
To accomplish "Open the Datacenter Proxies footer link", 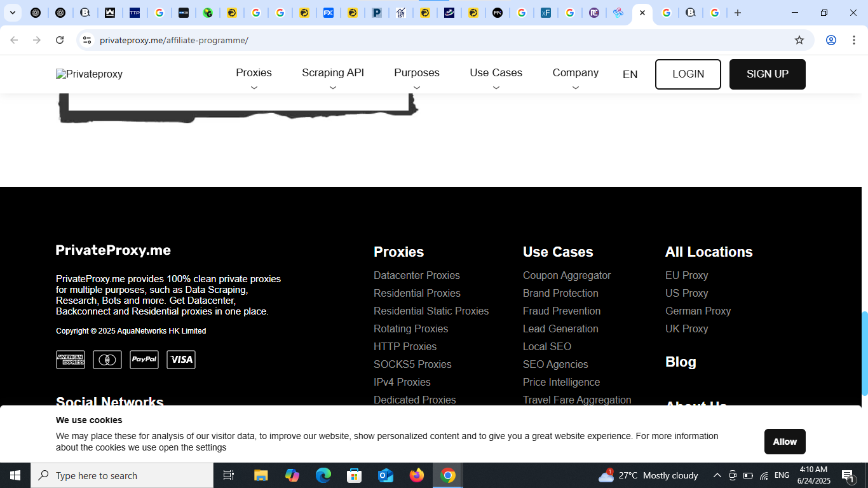I will pos(417,275).
